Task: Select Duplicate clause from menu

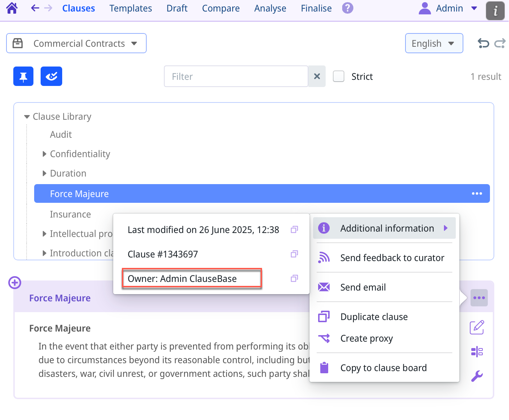Action: click(374, 317)
